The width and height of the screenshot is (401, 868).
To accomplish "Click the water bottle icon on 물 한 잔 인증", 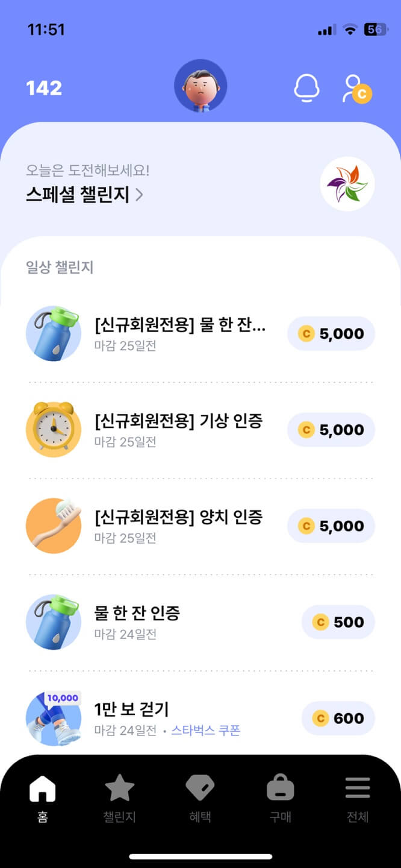I will [54, 622].
